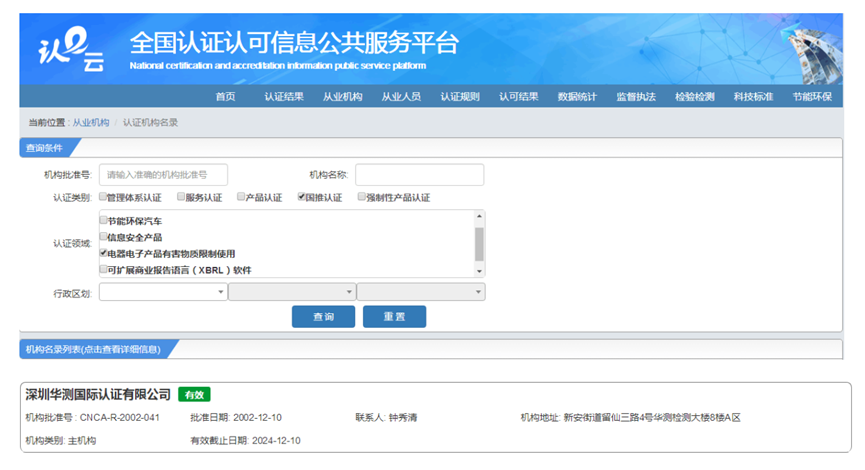Check the 管理体系认证 checkbox
Screen dimensions: 865x470
tap(103, 197)
